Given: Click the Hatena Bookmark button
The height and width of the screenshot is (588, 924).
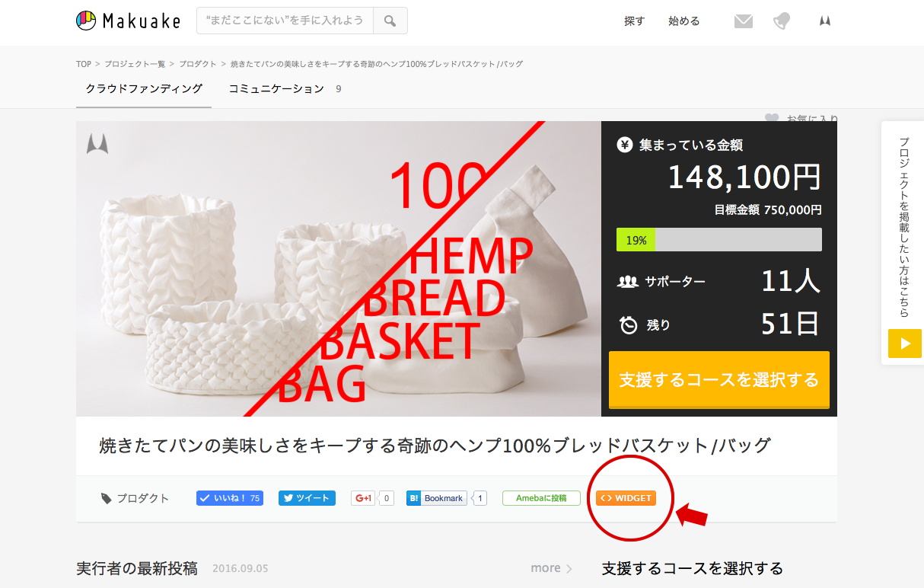Looking at the screenshot, I should 437,498.
